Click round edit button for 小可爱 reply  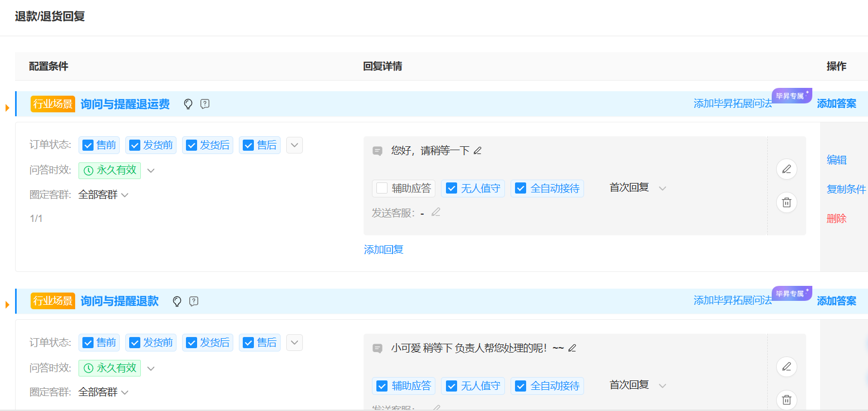pyautogui.click(x=787, y=367)
